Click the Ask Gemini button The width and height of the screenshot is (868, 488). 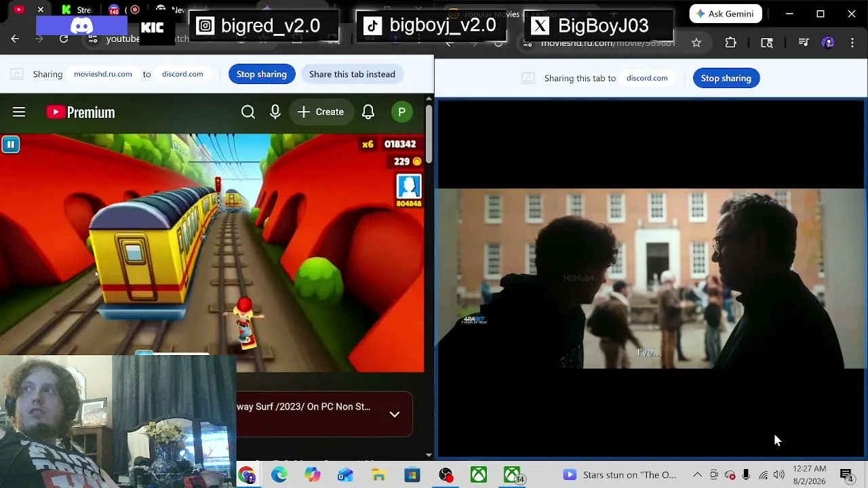click(726, 14)
